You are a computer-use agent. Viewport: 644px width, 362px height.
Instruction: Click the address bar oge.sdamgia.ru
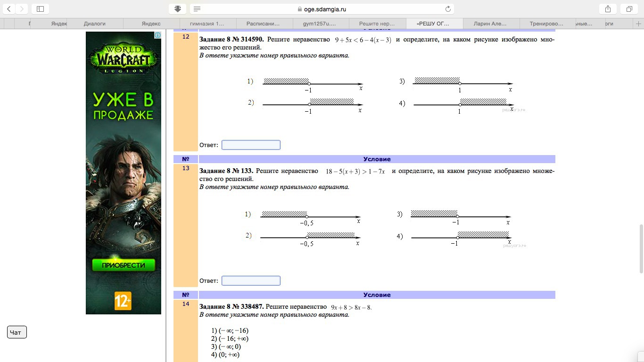point(322,9)
